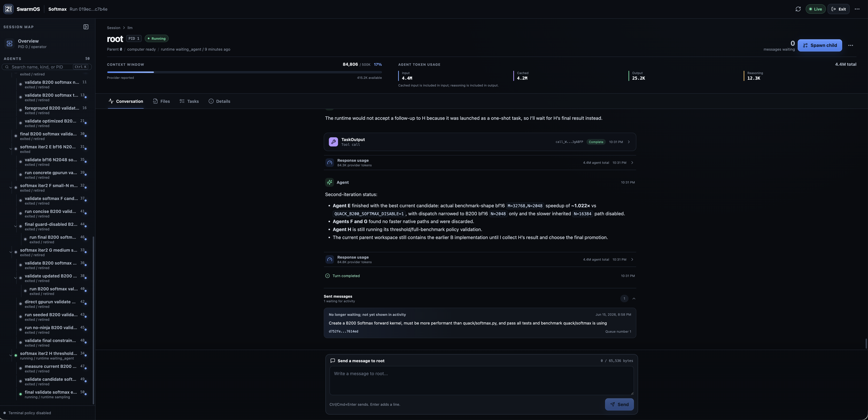Expand the 84.3K provider tokens usage row

480,163
